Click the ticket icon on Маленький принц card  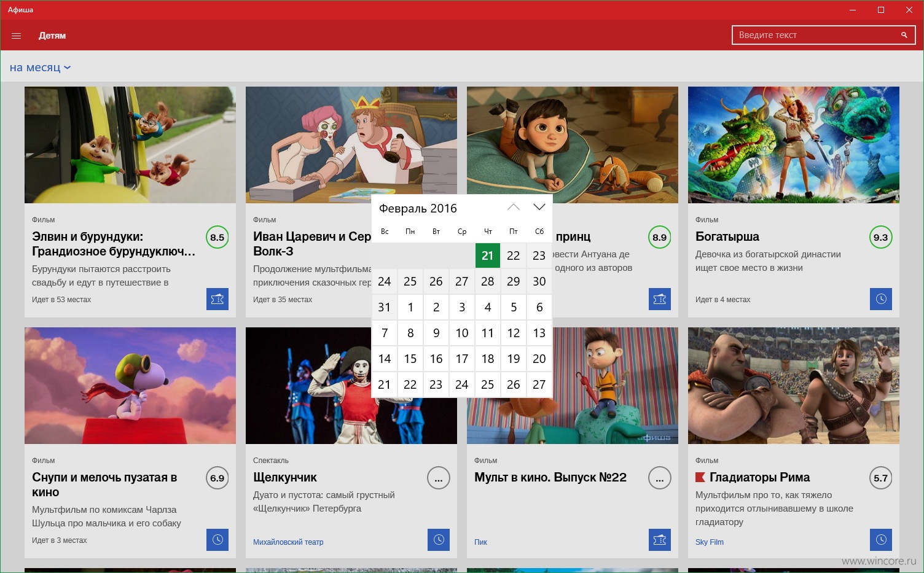(x=660, y=299)
